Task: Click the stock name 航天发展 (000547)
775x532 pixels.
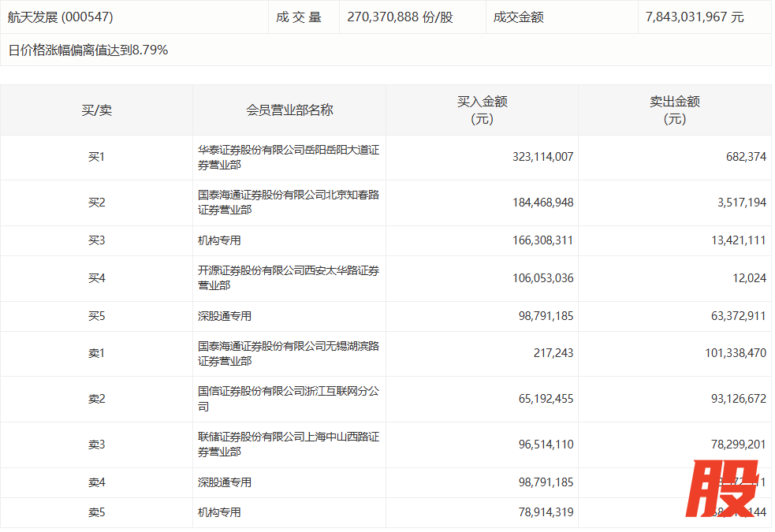Action: (60, 17)
